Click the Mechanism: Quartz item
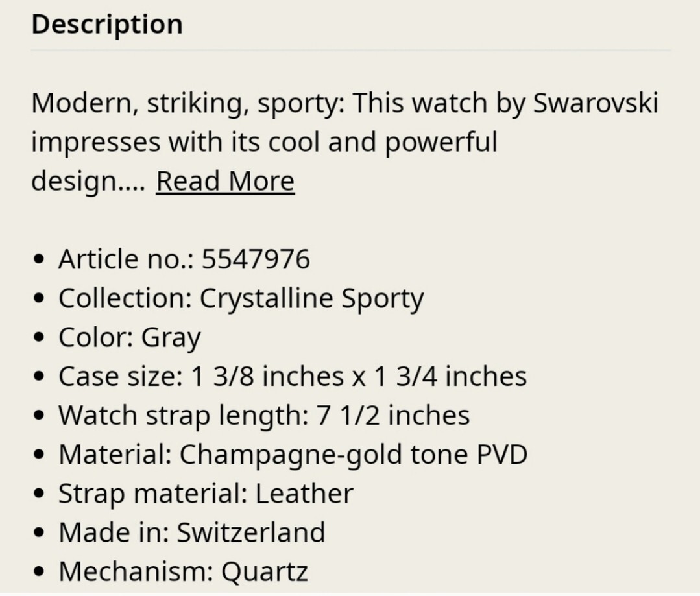Screen dimensions: 700x596 (x=183, y=572)
